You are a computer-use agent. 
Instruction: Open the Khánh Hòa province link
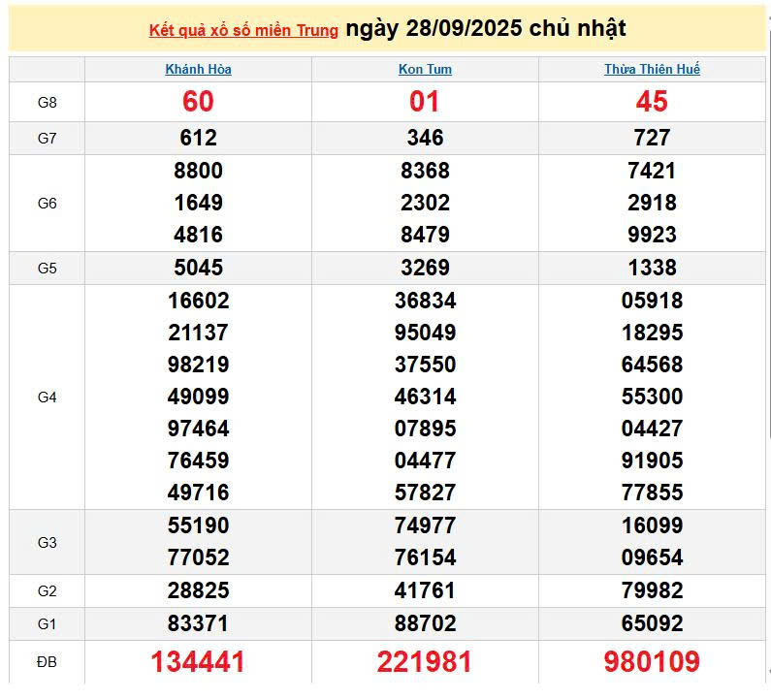pyautogui.click(x=198, y=69)
